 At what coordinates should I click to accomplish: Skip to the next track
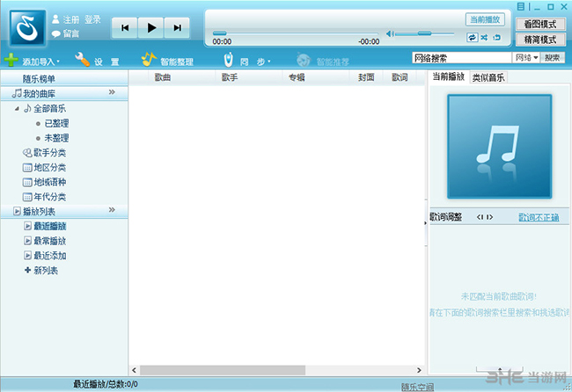pos(178,28)
